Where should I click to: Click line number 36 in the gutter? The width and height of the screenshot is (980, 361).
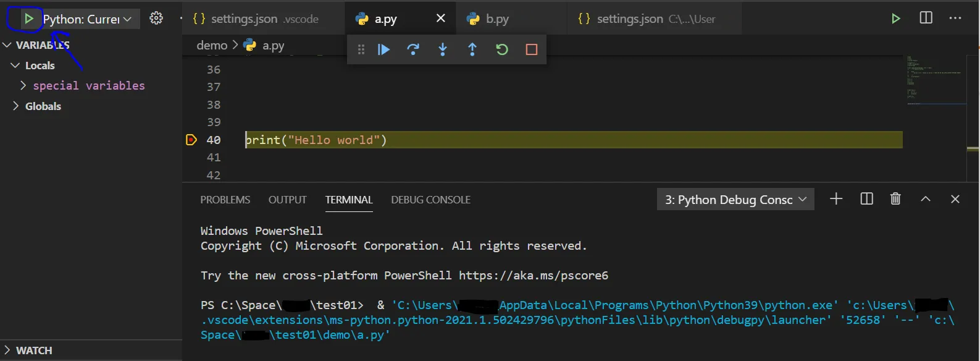click(x=214, y=69)
